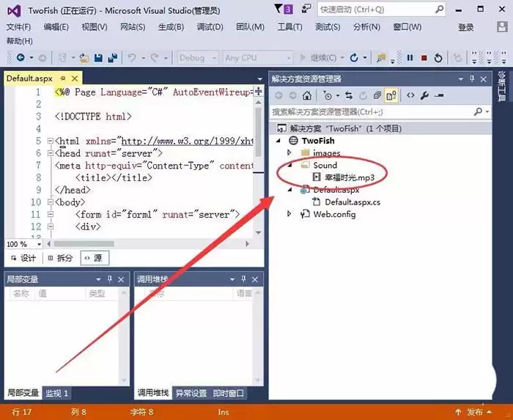Click search magnifier in Solution Explorer box
Image resolution: width=513 pixels, height=420 pixels.
(478, 111)
